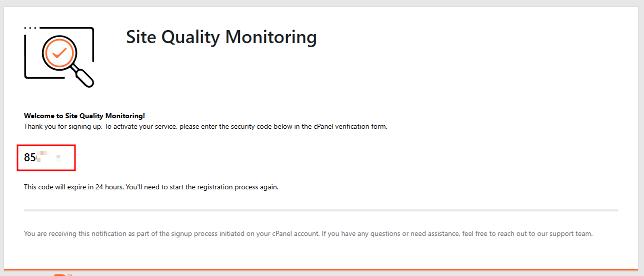Click the Site Quality Monitoring logo icon

pos(59,57)
